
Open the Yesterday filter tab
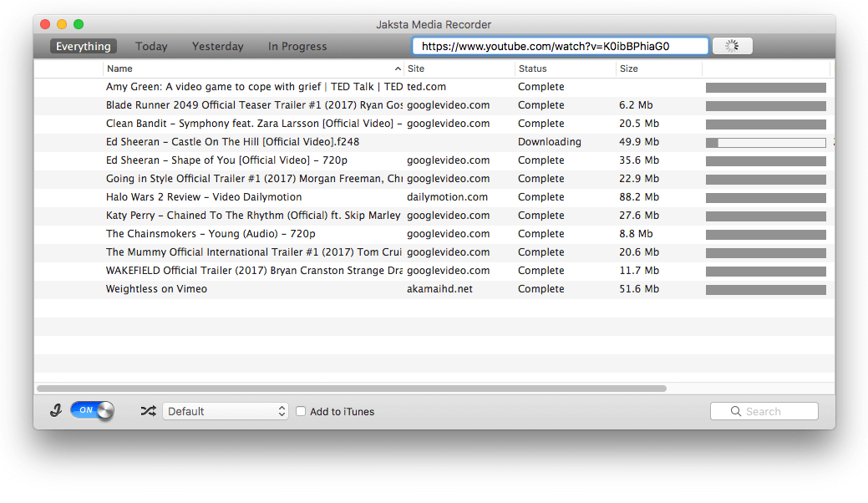pos(217,47)
